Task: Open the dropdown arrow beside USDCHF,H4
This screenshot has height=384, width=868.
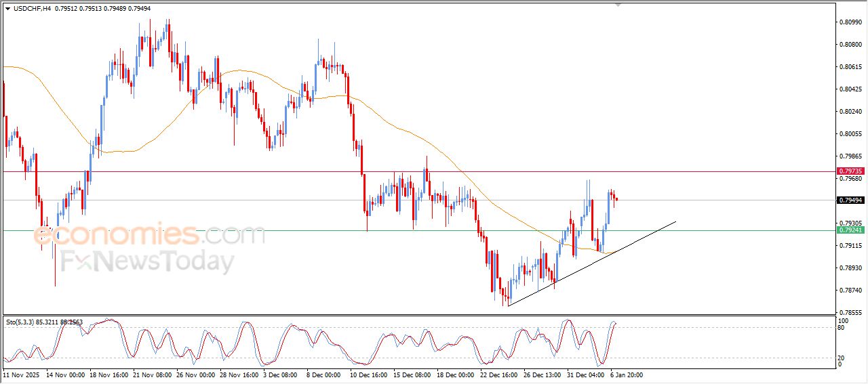Action: coord(7,8)
